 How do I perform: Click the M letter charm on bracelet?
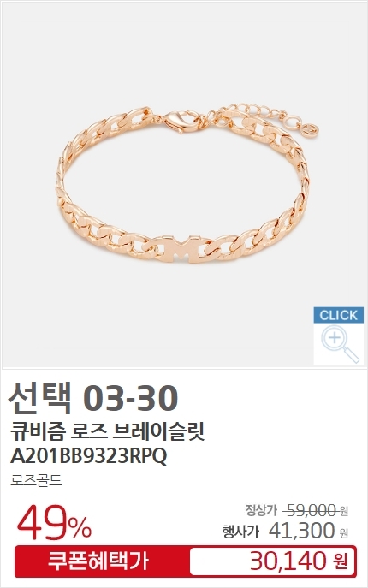182,249
